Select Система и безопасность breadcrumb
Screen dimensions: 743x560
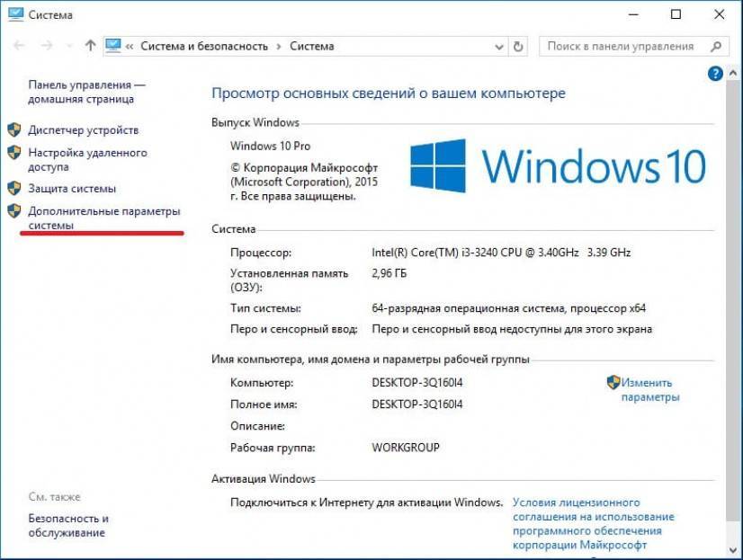pyautogui.click(x=204, y=47)
